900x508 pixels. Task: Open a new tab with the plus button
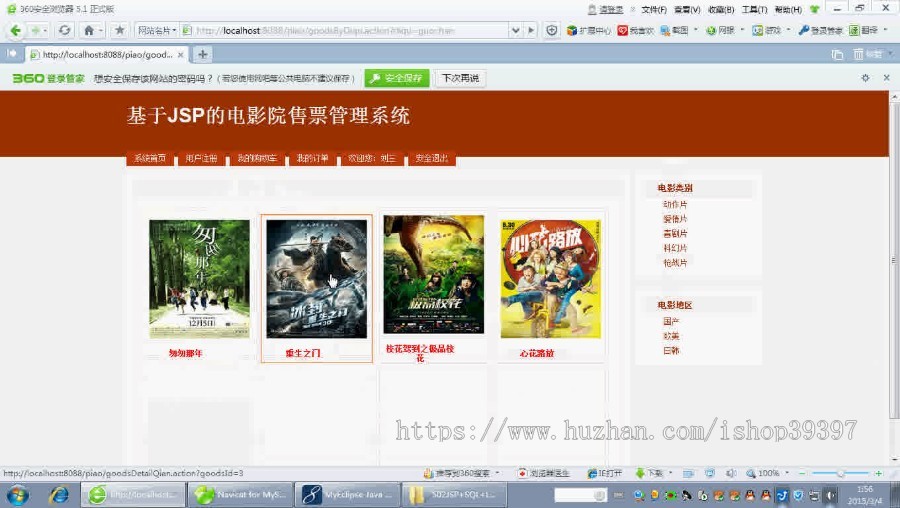pos(203,55)
